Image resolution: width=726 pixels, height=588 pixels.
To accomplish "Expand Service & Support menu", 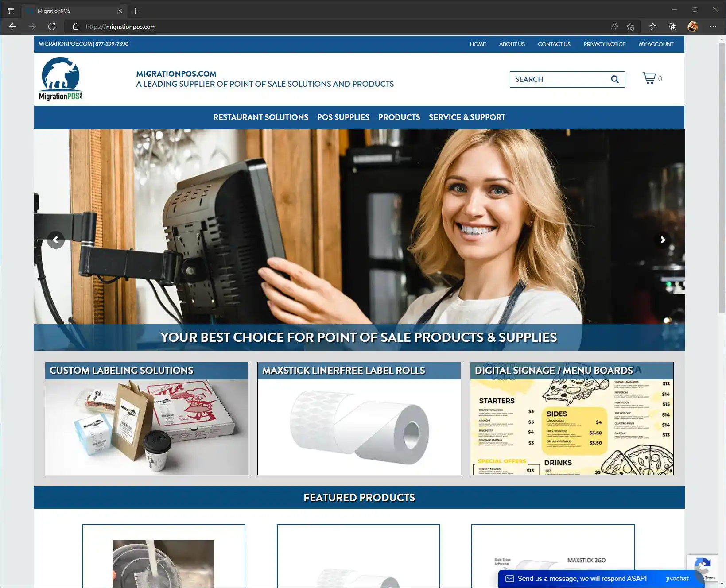I will pos(467,117).
